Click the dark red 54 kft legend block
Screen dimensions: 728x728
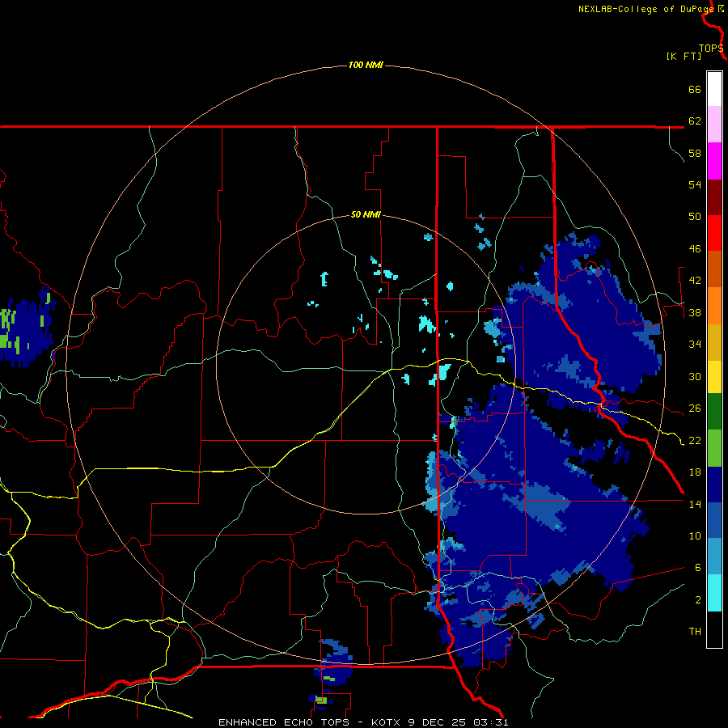(x=714, y=197)
